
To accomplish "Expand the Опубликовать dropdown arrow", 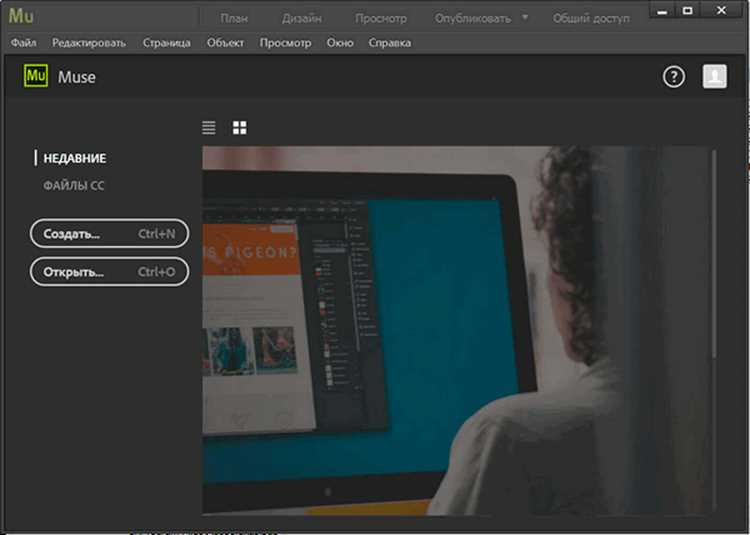I will (525, 18).
